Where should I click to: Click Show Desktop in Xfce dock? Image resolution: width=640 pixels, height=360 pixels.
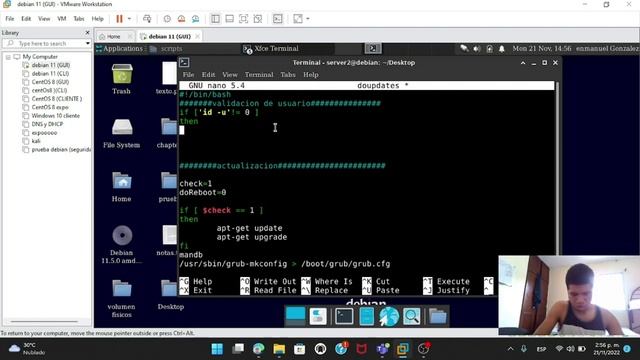click(x=296, y=316)
